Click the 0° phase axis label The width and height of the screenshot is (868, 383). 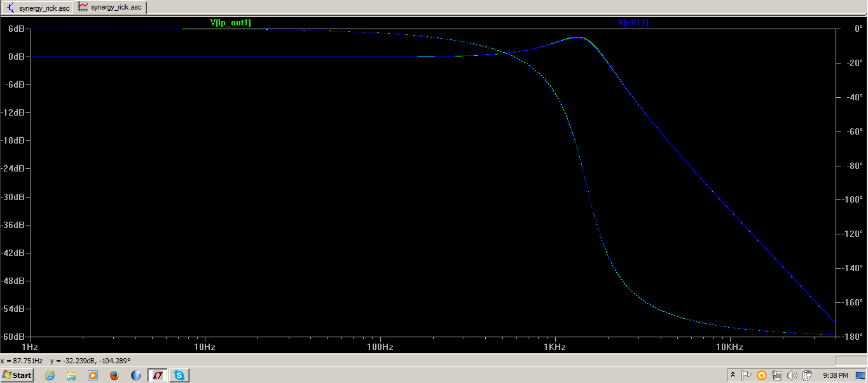tap(858, 29)
